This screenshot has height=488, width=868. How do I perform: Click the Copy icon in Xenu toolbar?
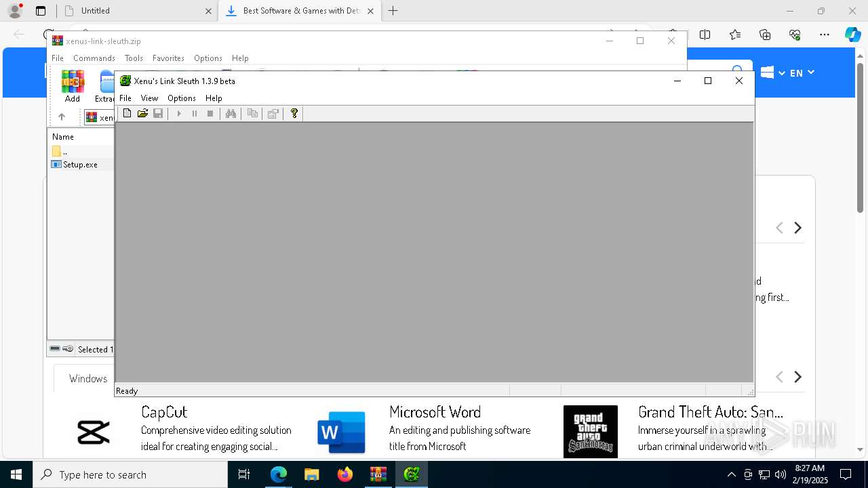click(x=252, y=114)
